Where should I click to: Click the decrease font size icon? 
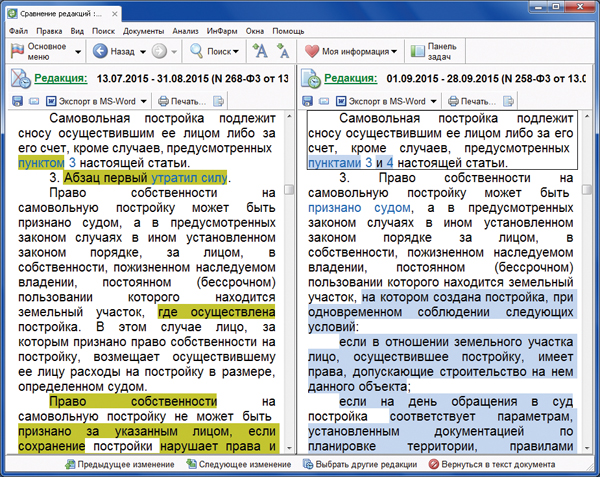point(283,50)
